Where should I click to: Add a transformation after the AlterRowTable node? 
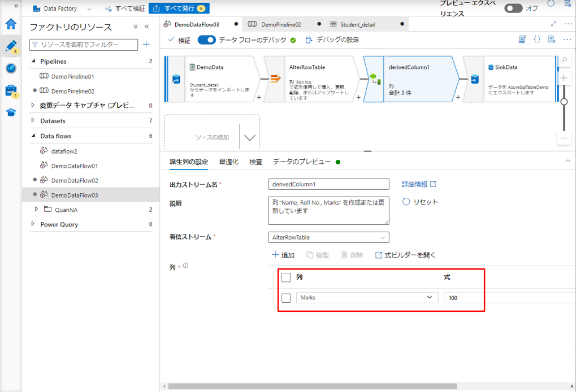(x=358, y=97)
